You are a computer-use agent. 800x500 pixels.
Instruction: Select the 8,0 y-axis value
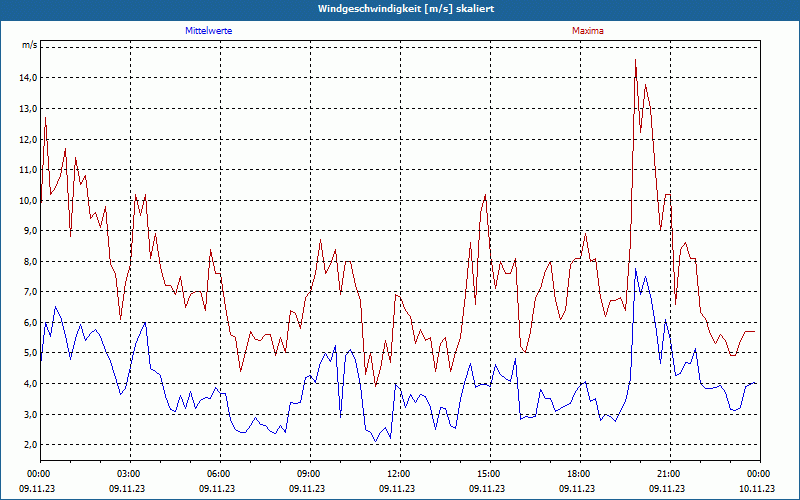(31, 261)
